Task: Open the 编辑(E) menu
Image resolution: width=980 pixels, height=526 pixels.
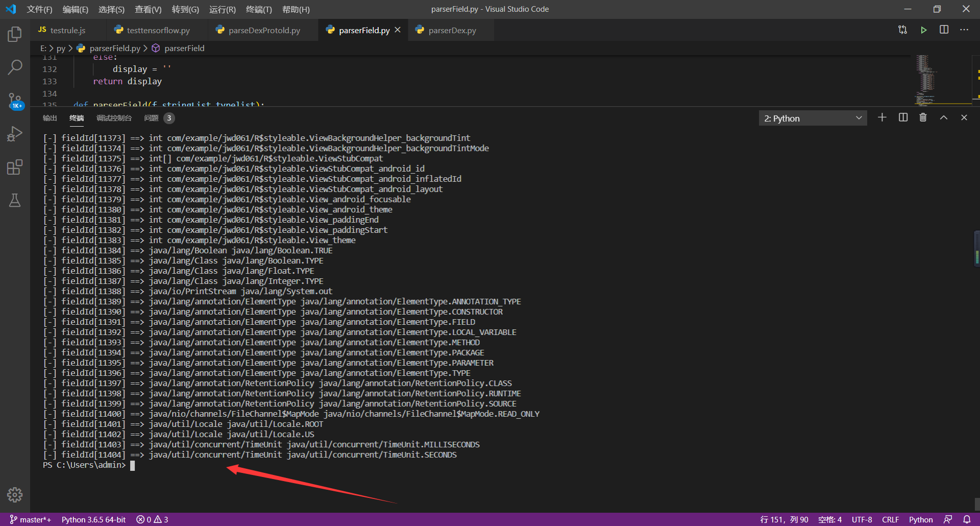Action: pyautogui.click(x=76, y=9)
